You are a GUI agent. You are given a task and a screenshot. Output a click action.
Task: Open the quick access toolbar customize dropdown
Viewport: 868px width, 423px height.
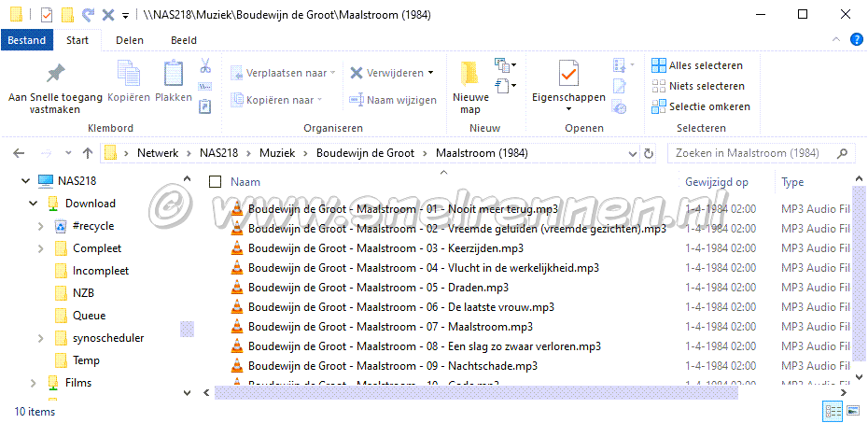pyautogui.click(x=126, y=15)
